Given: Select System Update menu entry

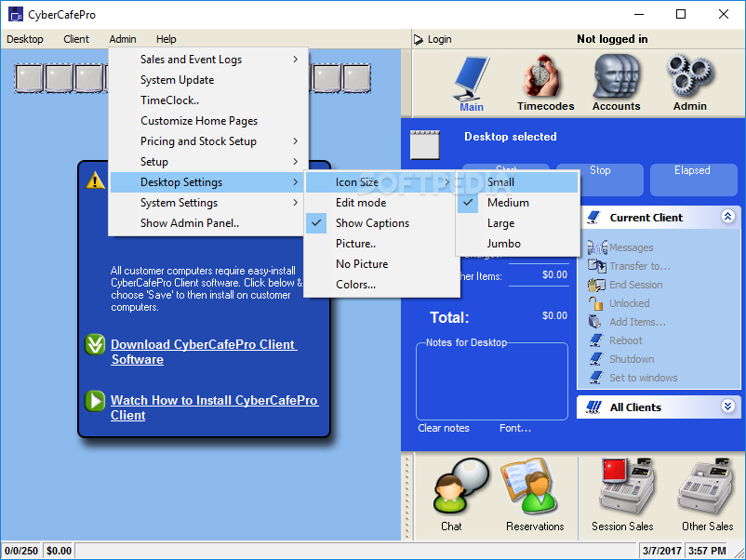Looking at the screenshot, I should [x=206, y=80].
